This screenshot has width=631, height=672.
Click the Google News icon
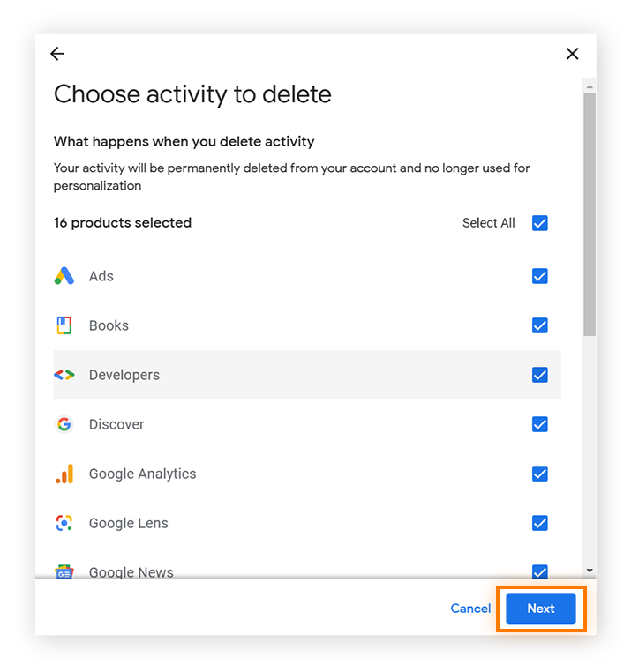point(64,571)
